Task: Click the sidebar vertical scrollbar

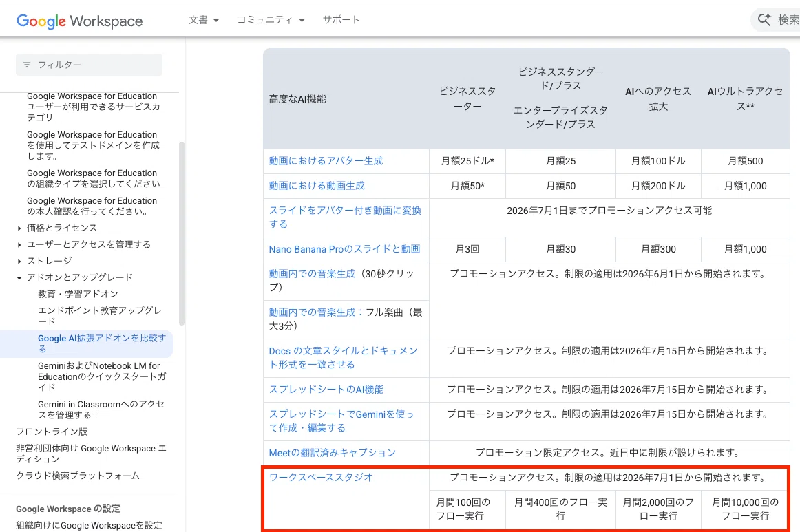Action: (182, 233)
